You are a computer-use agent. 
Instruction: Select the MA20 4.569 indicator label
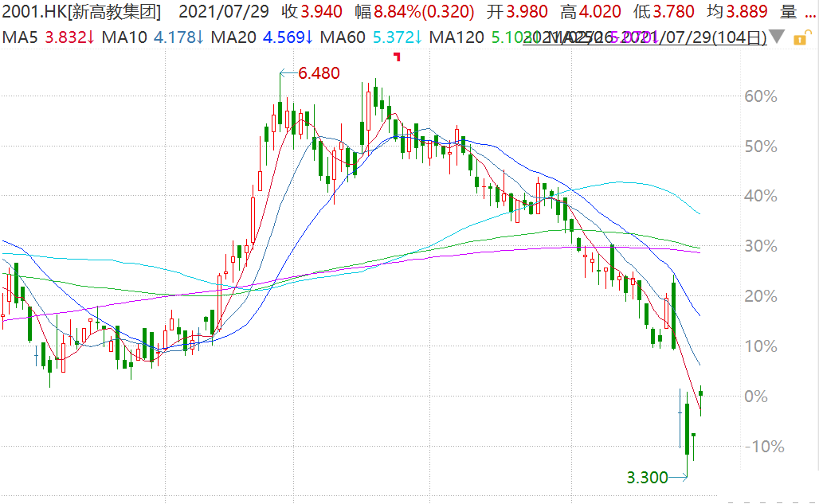tap(261, 37)
